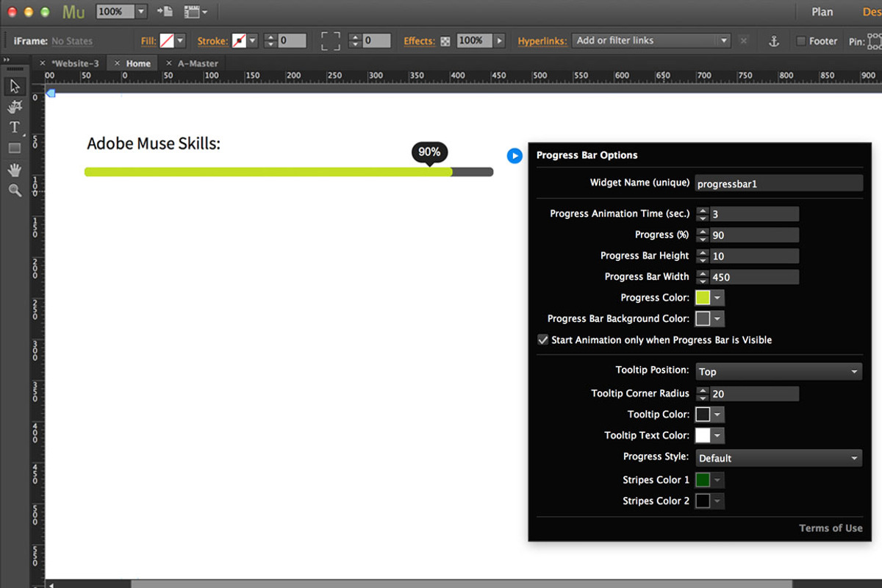Click the Stroke color swatch
The height and width of the screenshot is (588, 882).
click(x=240, y=41)
